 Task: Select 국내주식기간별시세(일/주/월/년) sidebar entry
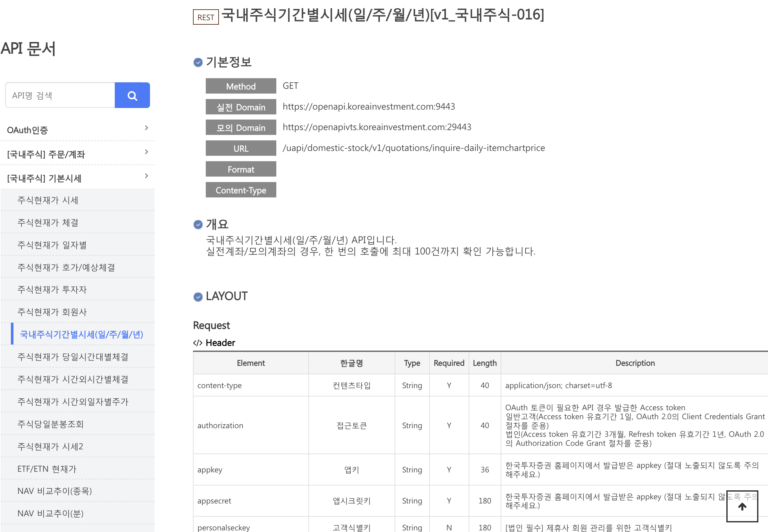[81, 334]
